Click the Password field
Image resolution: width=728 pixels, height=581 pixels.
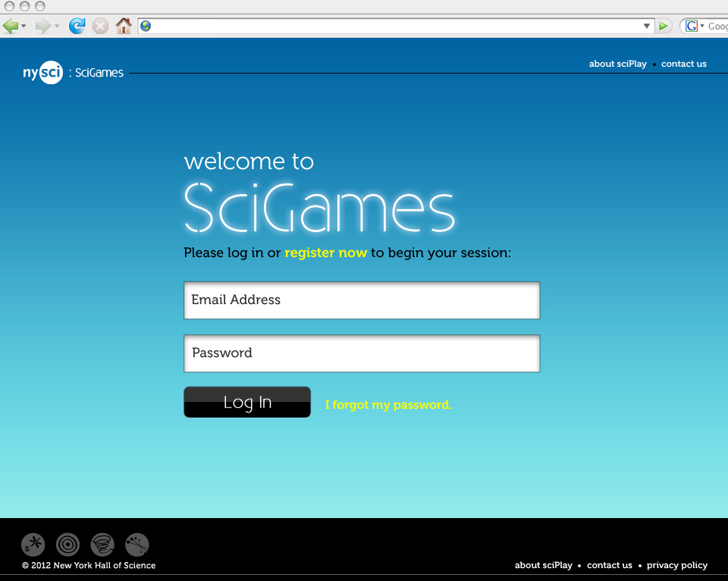tap(362, 353)
